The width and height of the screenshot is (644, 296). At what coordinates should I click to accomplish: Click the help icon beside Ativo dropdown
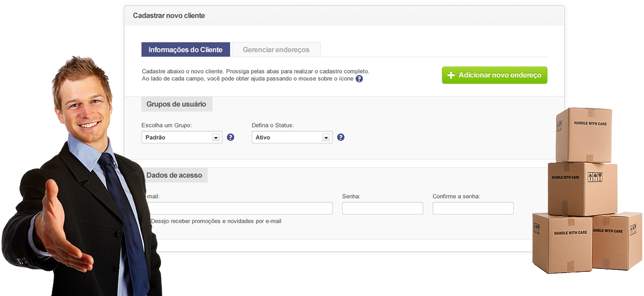coord(340,137)
